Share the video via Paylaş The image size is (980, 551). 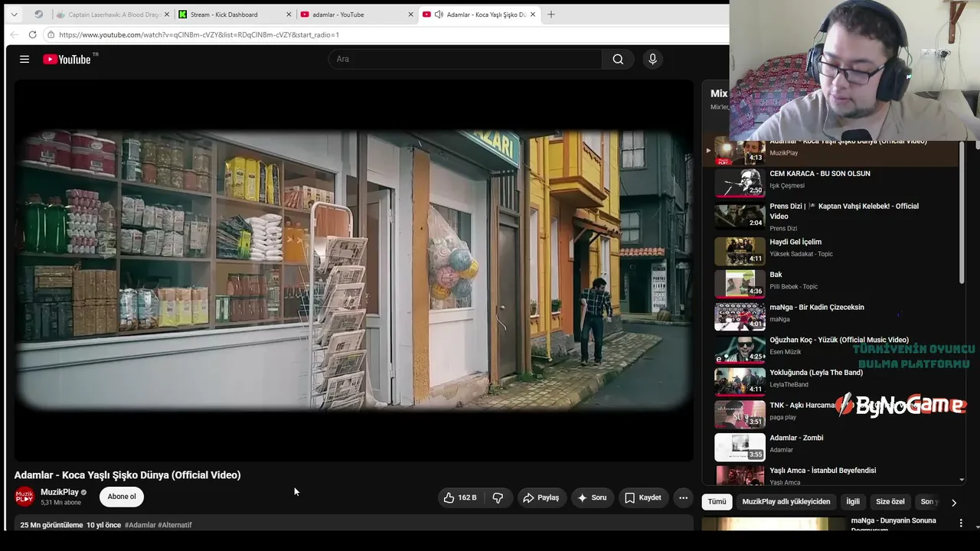(x=541, y=497)
